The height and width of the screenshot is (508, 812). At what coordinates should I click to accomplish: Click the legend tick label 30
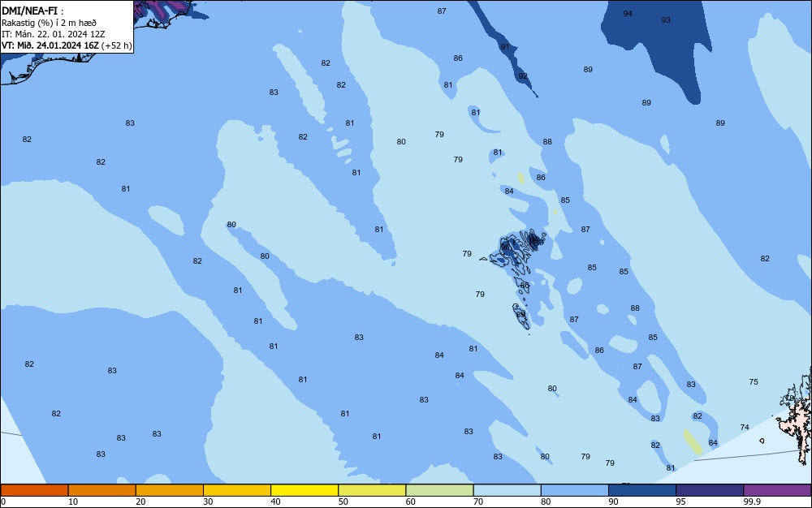[208, 502]
